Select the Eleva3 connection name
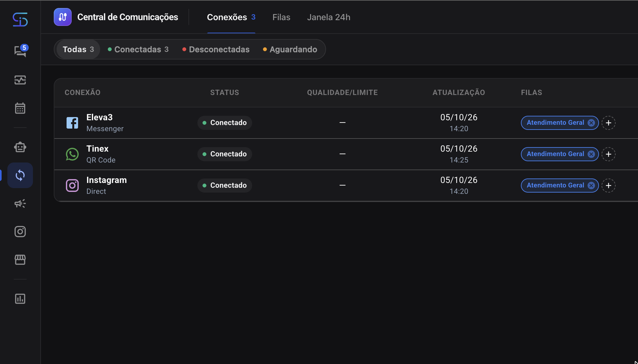Viewport: 638px width, 364px height. pyautogui.click(x=100, y=117)
